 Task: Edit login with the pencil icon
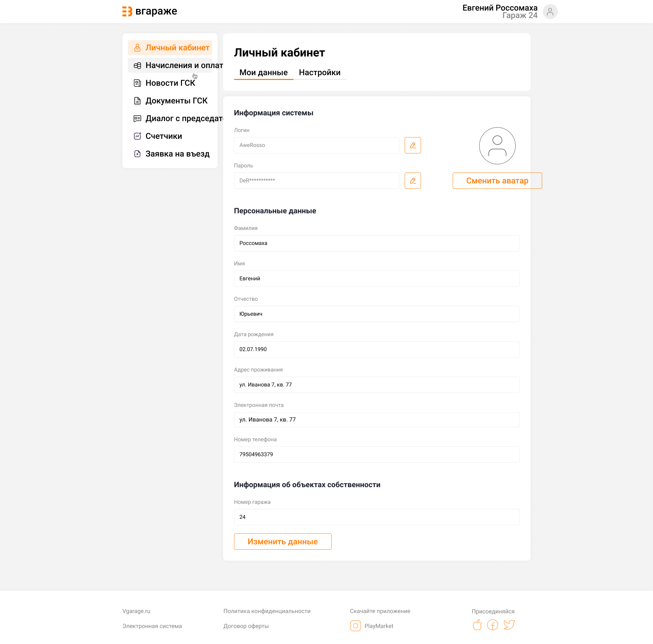pyautogui.click(x=413, y=145)
